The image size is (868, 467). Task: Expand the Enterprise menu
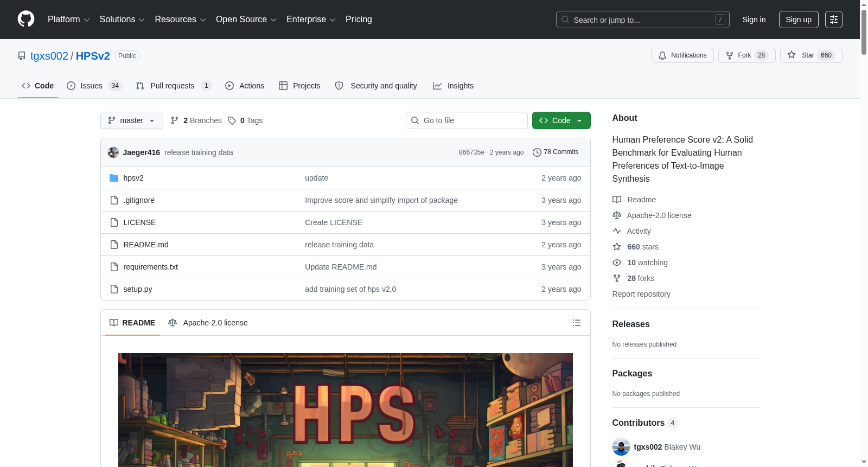(311, 20)
